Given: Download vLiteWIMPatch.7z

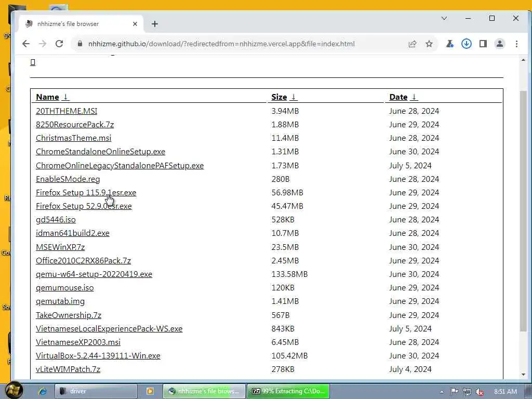Looking at the screenshot, I should [x=68, y=369].
